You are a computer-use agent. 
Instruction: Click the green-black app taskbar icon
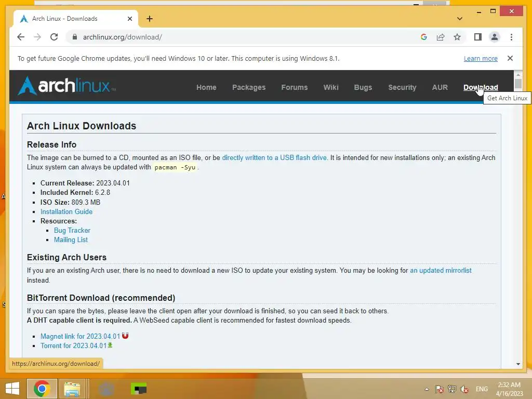(139, 389)
